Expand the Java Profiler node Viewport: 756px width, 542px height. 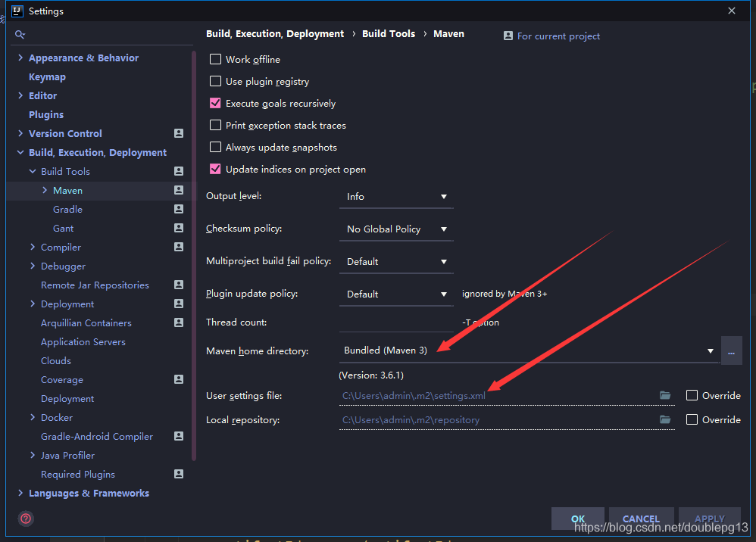tap(33, 455)
